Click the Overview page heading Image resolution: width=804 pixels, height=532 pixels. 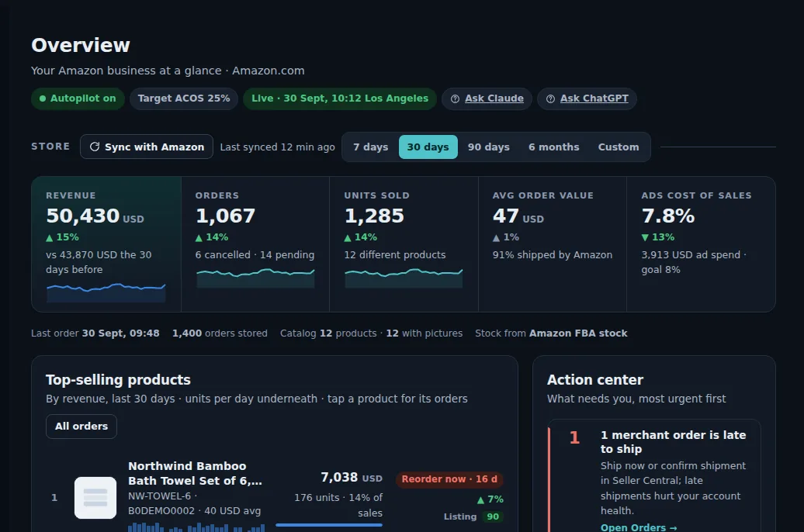81,45
